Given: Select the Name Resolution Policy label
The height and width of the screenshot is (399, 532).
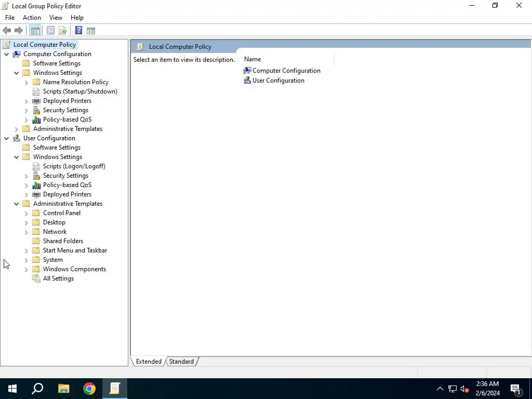Looking at the screenshot, I should pyautogui.click(x=76, y=82).
